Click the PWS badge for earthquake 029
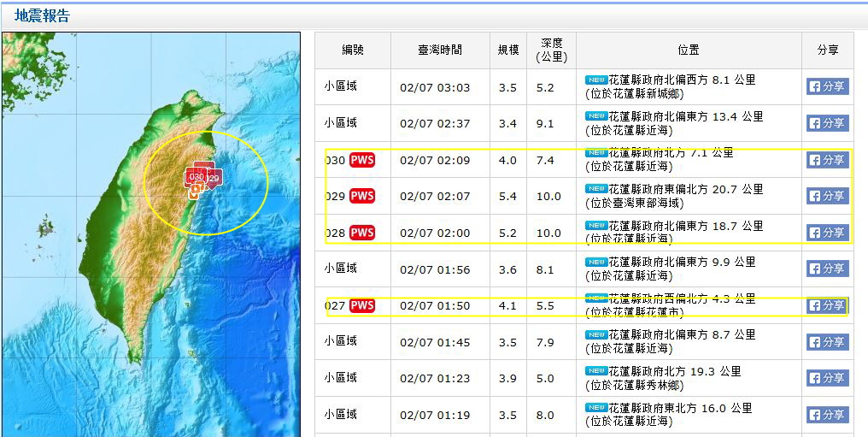Image resolution: width=868 pixels, height=437 pixels. point(362,196)
